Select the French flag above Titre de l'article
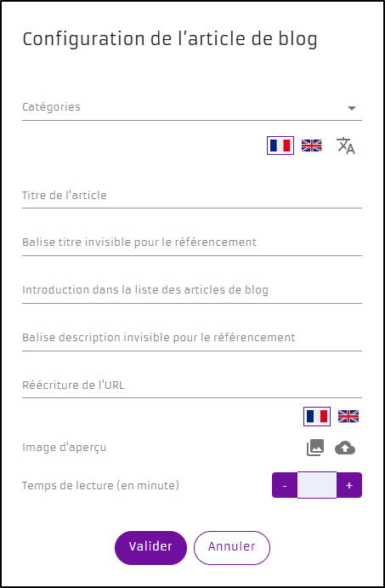The image size is (385, 588). pos(280,146)
